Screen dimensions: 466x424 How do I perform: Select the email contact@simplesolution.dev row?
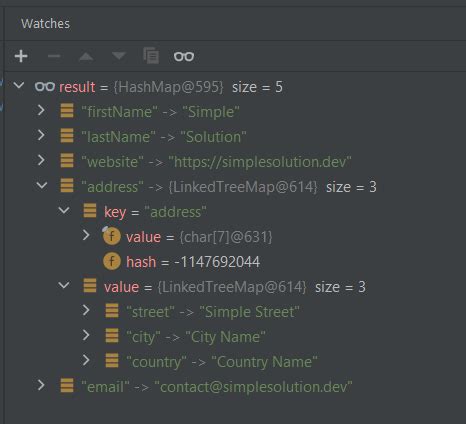pos(235,387)
